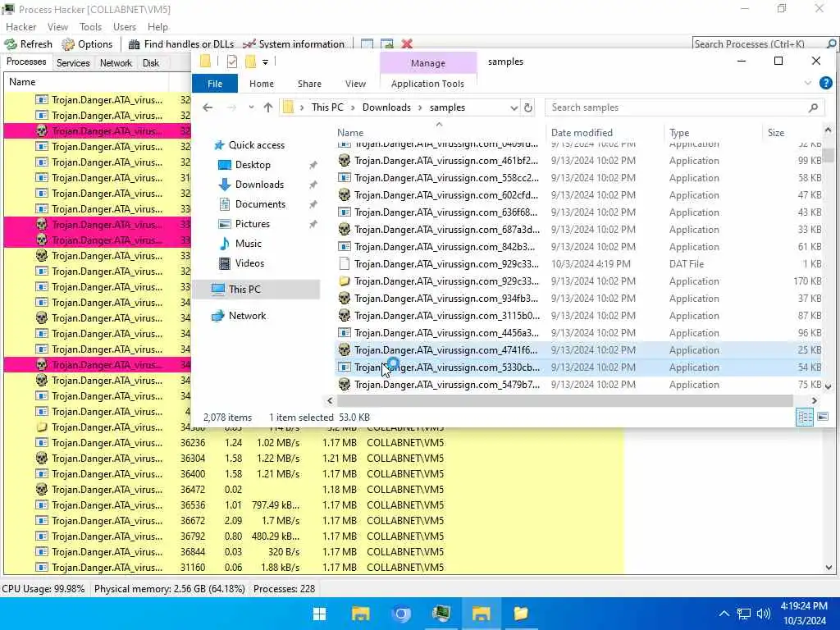Open Pictures in navigation pane
The width and height of the screenshot is (840, 630).
(x=244, y=224)
